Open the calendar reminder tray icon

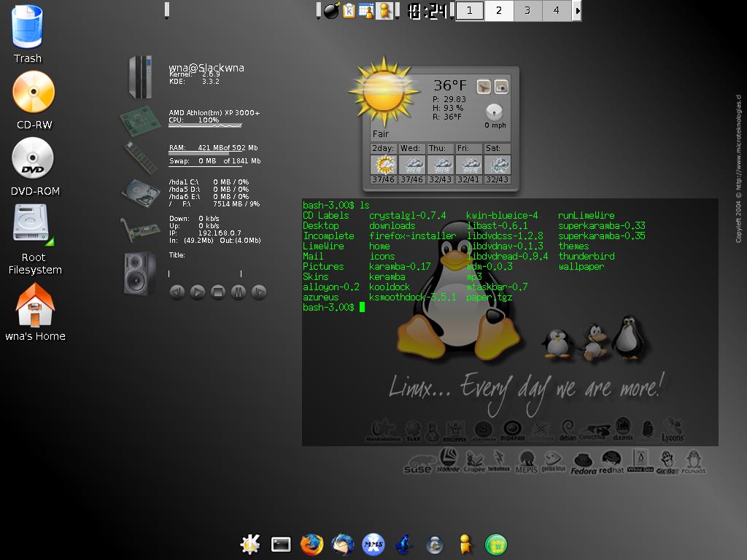[366, 10]
